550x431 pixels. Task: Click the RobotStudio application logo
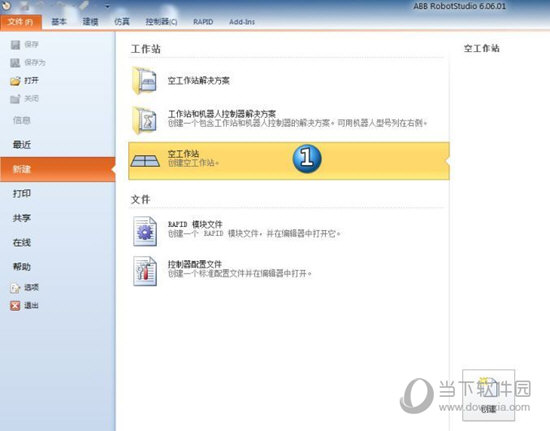pos(6,5)
